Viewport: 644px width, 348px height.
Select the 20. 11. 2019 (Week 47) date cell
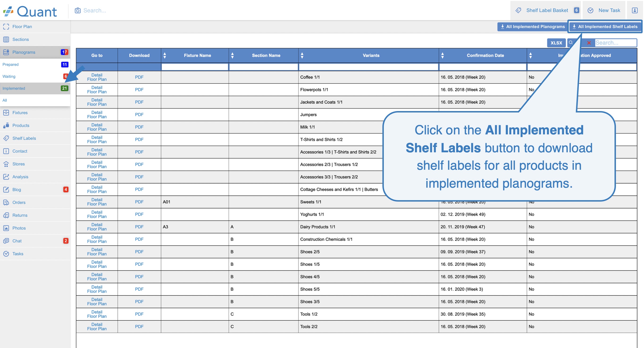[483, 227]
